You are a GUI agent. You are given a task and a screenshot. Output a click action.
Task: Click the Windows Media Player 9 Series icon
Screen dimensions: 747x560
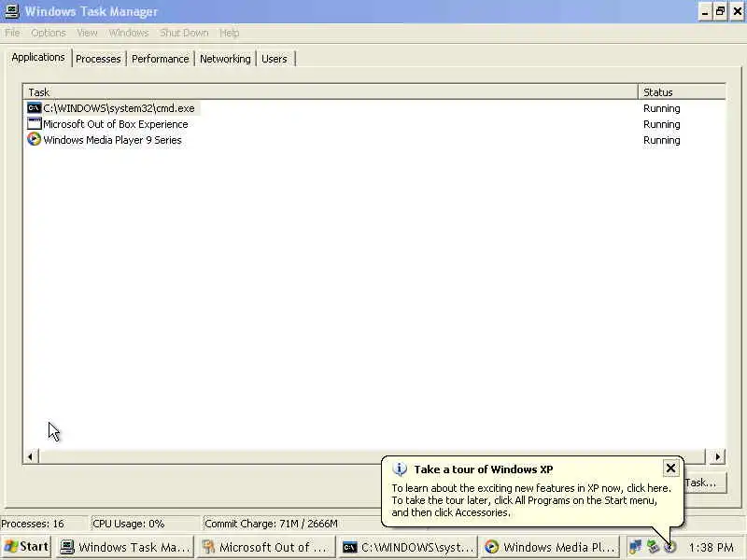pos(35,139)
